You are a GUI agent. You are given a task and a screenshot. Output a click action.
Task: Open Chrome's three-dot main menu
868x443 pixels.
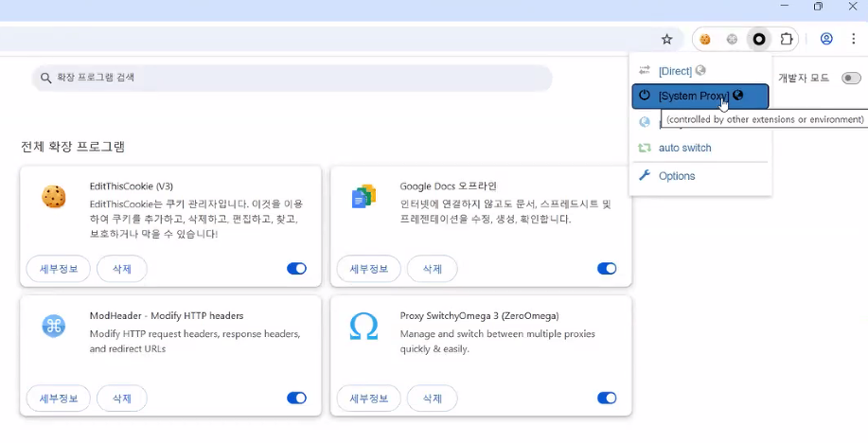853,39
